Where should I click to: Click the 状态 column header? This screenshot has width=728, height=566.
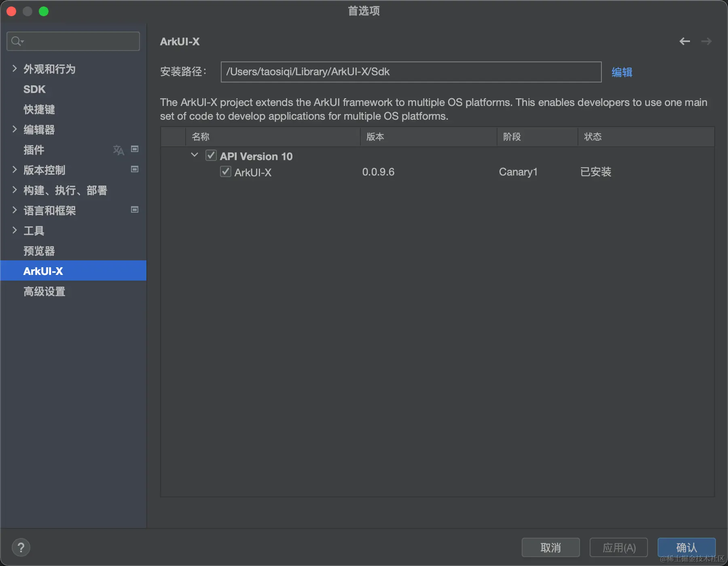(x=646, y=137)
